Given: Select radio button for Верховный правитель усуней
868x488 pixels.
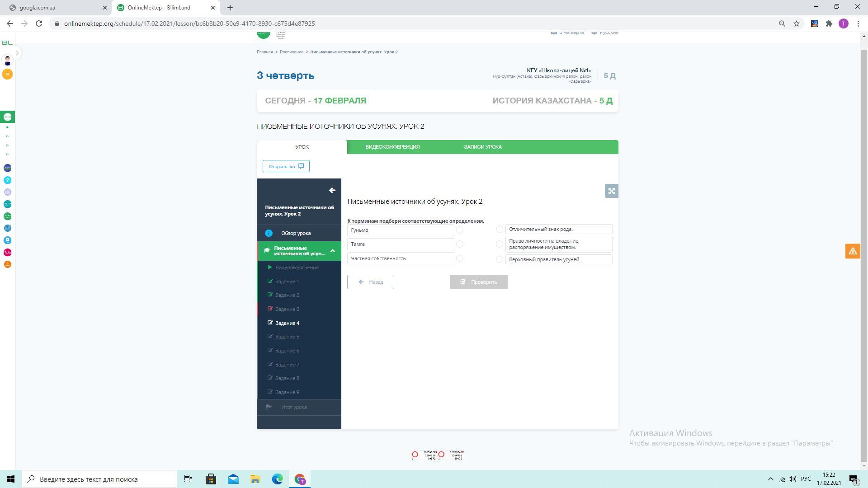Looking at the screenshot, I should point(499,259).
